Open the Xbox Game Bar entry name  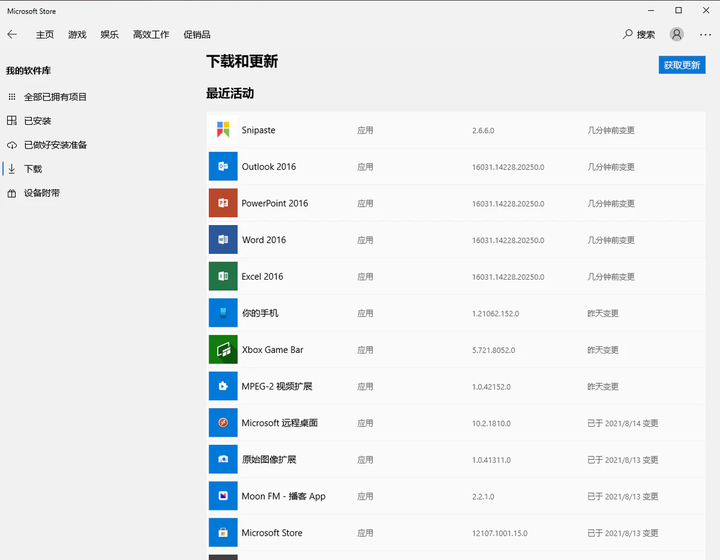pos(273,350)
